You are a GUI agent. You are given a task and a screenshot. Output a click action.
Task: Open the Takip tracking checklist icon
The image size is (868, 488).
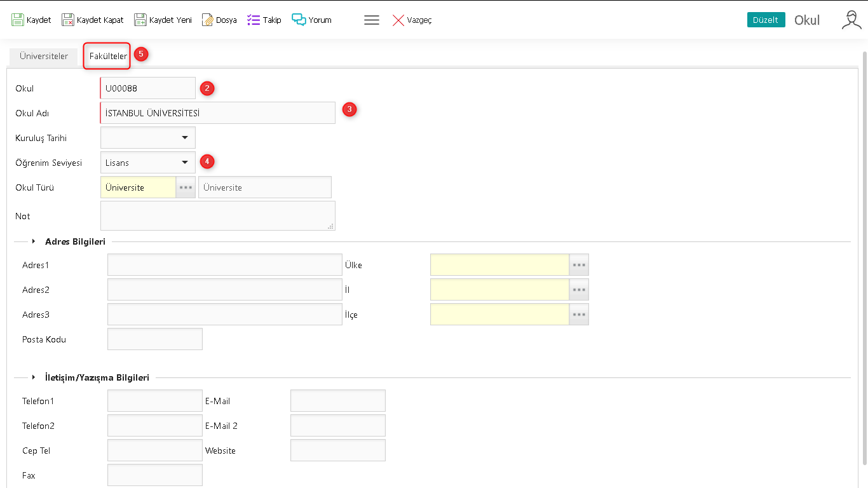coord(254,20)
